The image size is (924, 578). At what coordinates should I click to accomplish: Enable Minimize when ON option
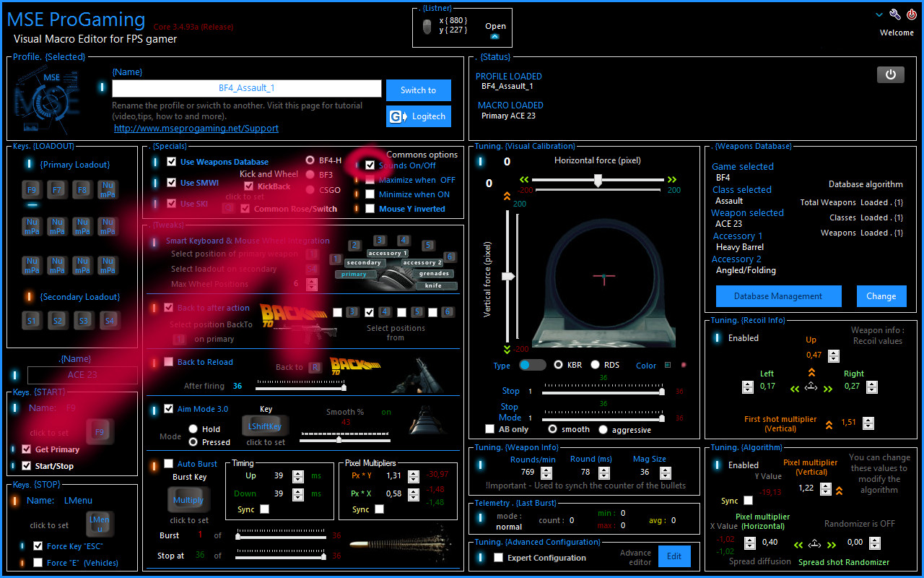370,194
